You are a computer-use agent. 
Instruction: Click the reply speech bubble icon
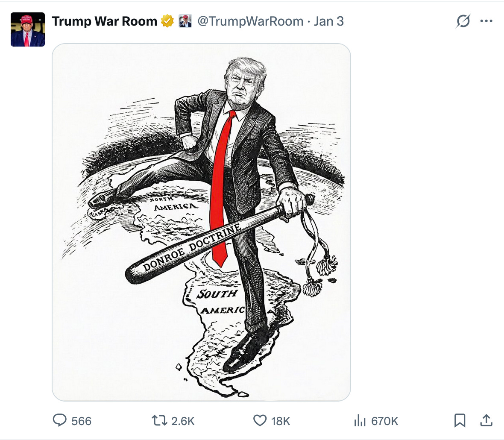point(59,420)
